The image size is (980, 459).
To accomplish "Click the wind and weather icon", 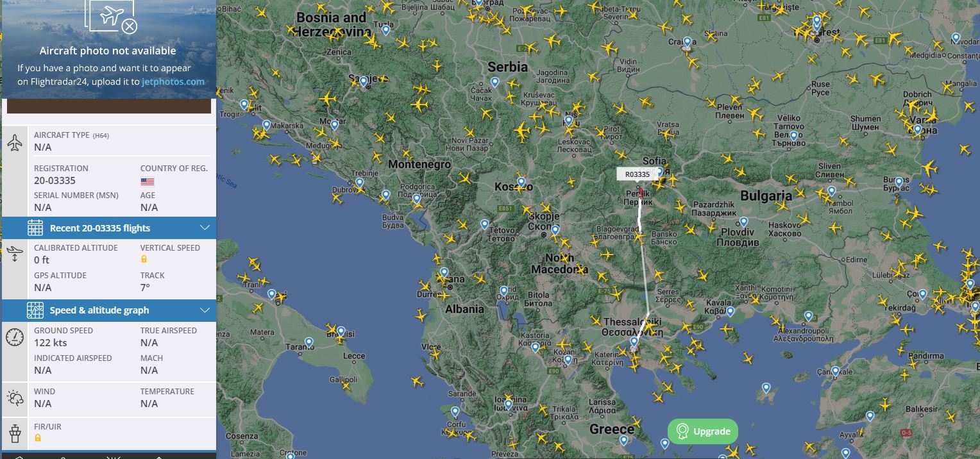I will coord(15,398).
